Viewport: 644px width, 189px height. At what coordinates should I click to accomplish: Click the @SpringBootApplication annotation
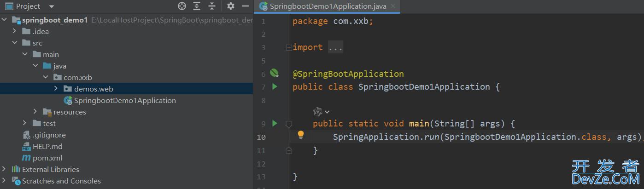[x=348, y=74]
